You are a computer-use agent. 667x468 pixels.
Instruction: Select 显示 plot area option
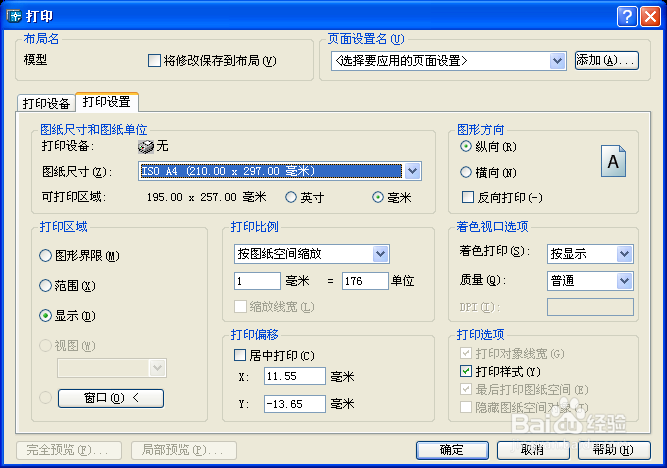(45, 316)
